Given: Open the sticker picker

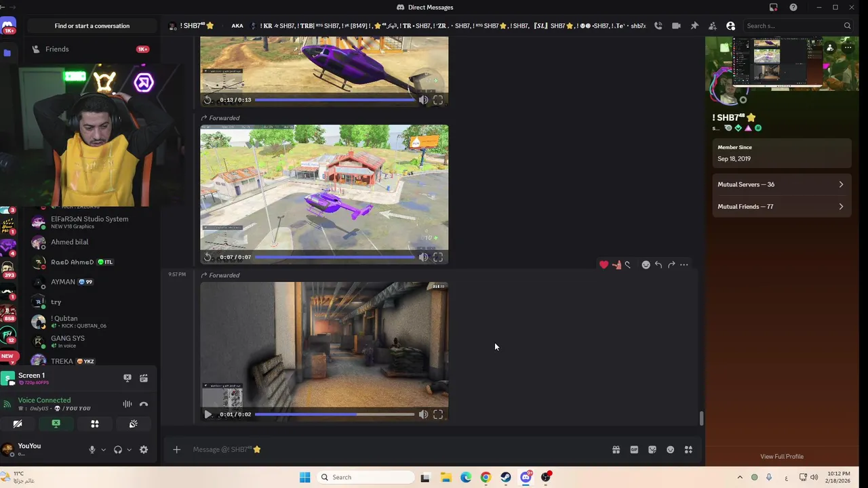Looking at the screenshot, I should [652, 449].
